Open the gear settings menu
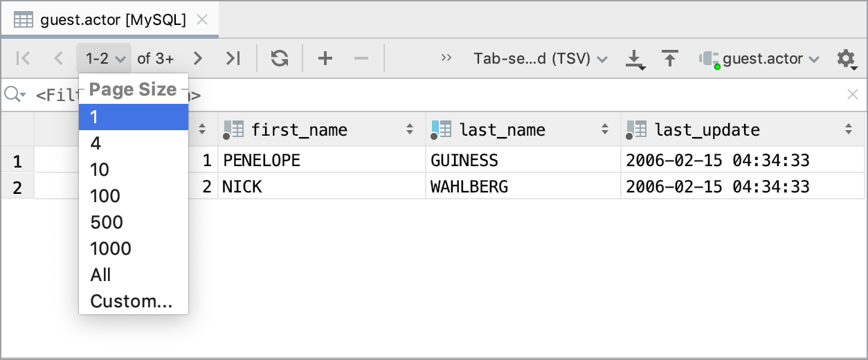 (846, 59)
